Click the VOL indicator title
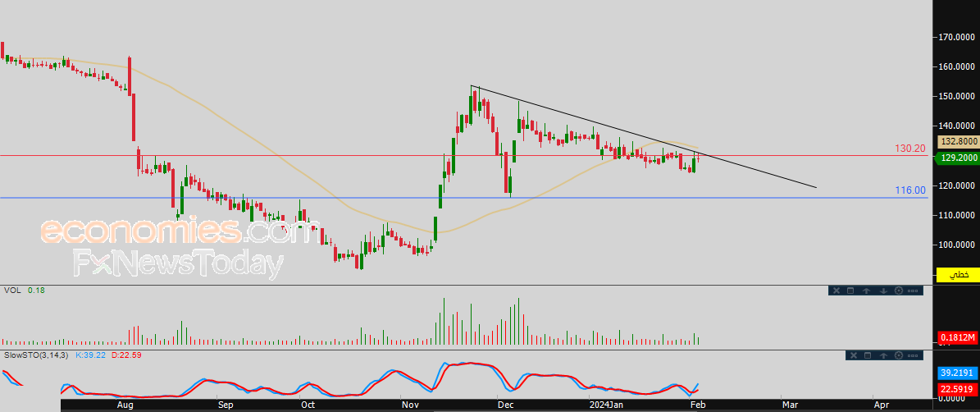This screenshot has width=980, height=412. pos(11,290)
